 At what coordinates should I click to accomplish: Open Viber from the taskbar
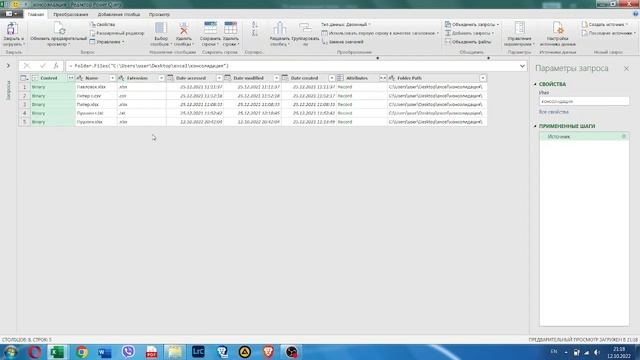[128, 352]
